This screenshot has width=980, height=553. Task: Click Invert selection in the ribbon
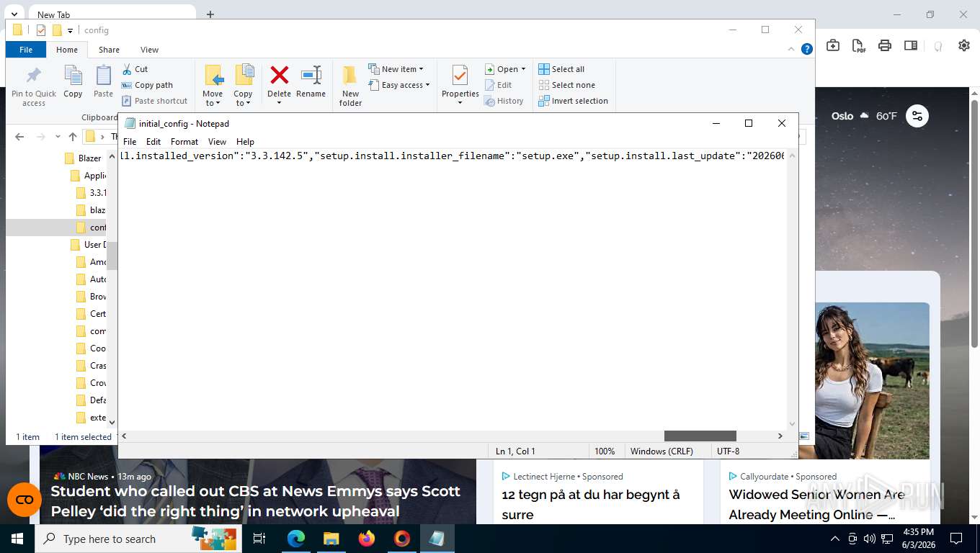(x=573, y=101)
